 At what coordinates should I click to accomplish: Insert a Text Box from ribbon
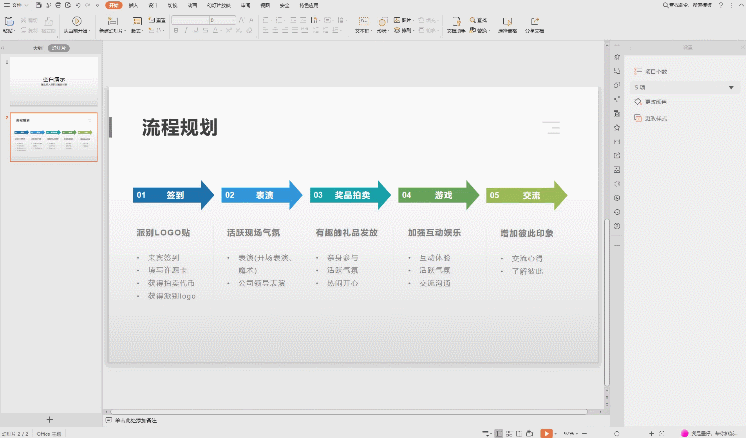tap(363, 21)
